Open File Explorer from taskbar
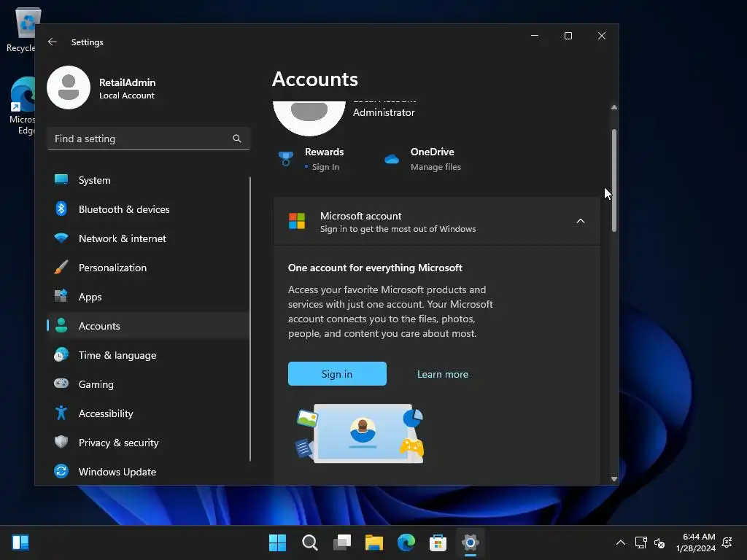Screen dimensions: 747x560 [x=374, y=542]
